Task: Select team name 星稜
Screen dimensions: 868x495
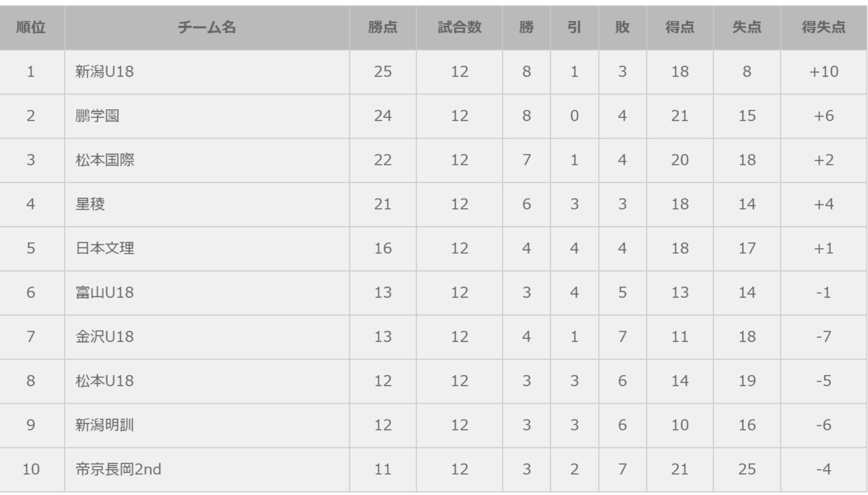Action: (90, 203)
